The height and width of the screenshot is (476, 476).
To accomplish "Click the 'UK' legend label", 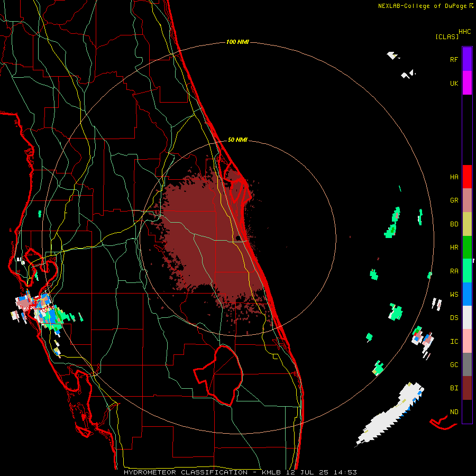I will (x=454, y=84).
